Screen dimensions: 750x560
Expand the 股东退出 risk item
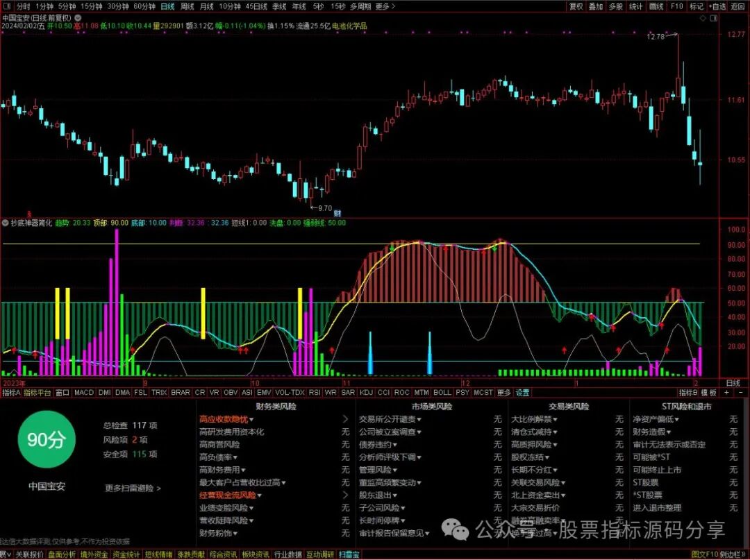(x=378, y=495)
